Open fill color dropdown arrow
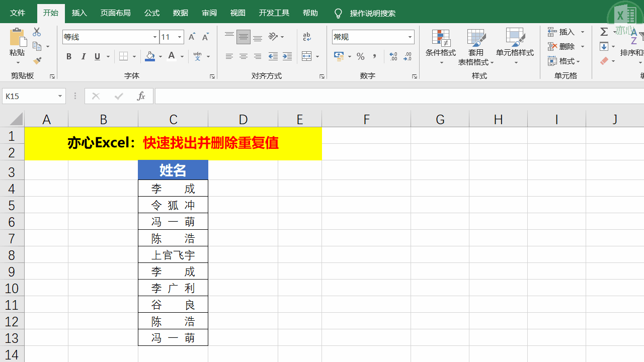 (x=160, y=56)
